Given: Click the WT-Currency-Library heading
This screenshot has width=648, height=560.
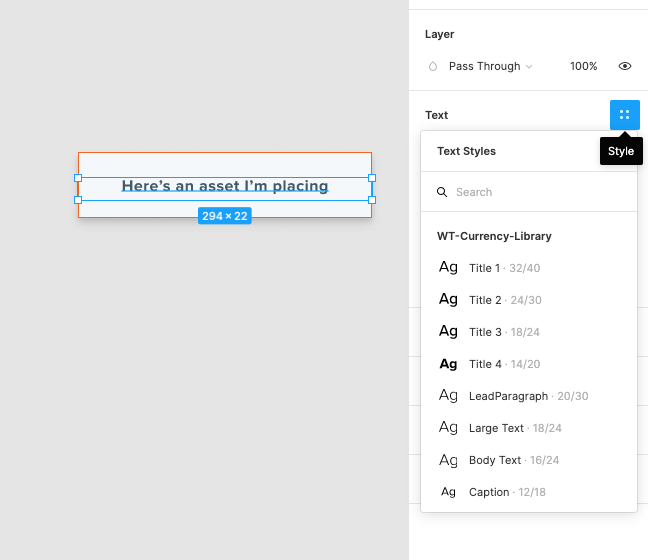Looking at the screenshot, I should [x=494, y=236].
